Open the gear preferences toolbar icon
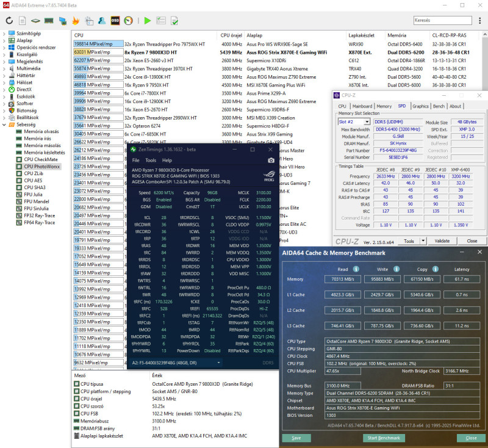The width and height of the screenshot is (488, 448). click(x=89, y=21)
